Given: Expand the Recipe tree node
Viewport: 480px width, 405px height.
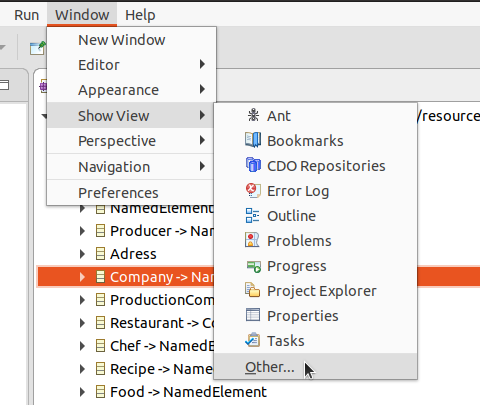Looking at the screenshot, I should [82, 369].
